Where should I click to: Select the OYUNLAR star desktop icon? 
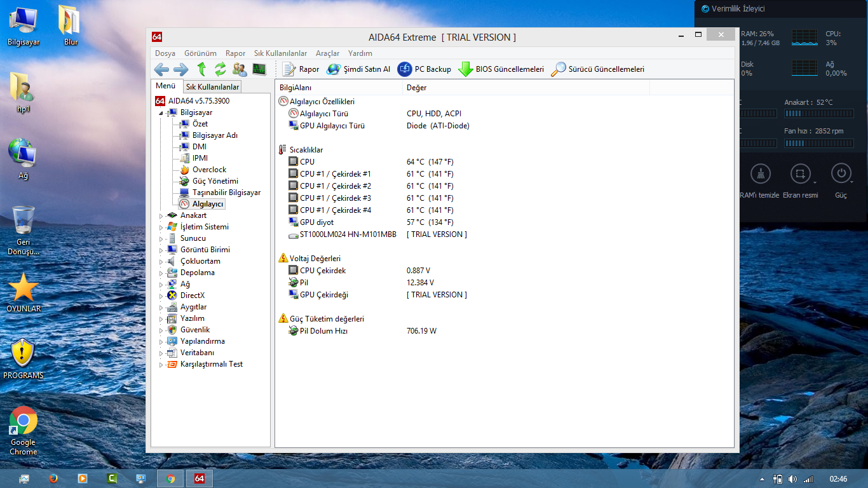pyautogui.click(x=24, y=293)
